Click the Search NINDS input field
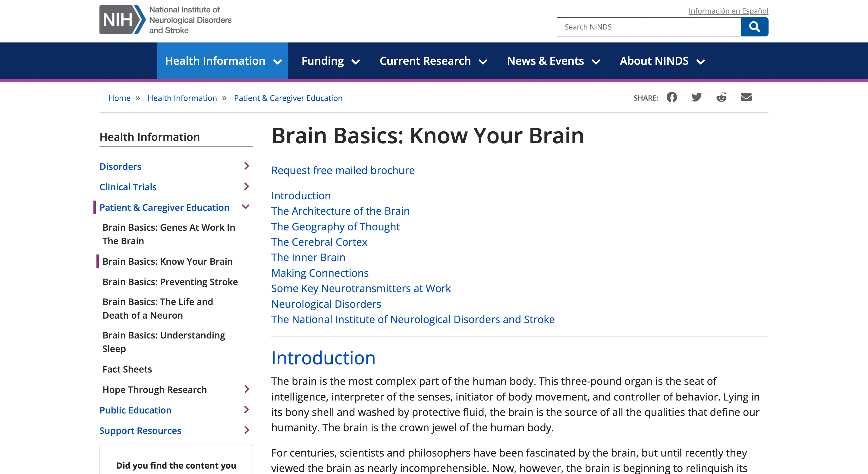 tap(649, 27)
